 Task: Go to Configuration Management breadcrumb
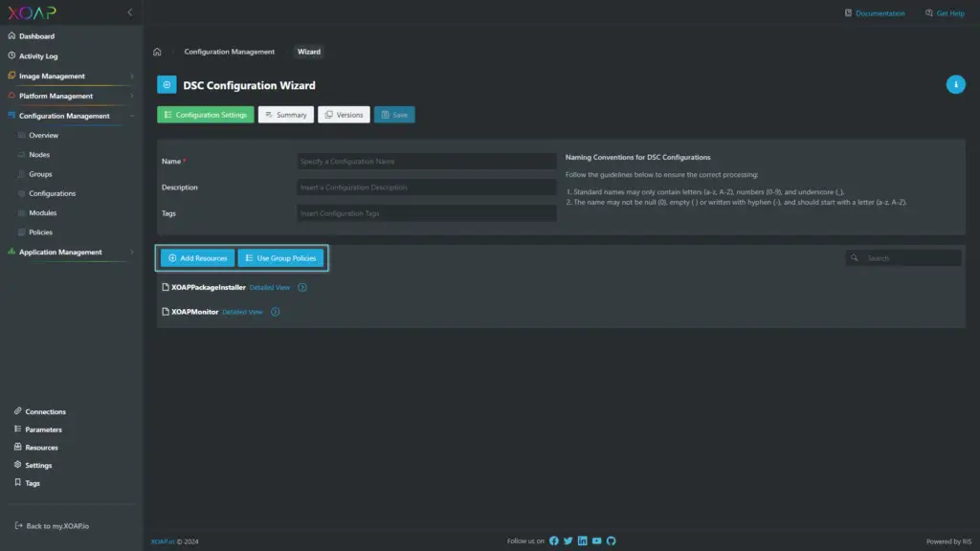229,52
